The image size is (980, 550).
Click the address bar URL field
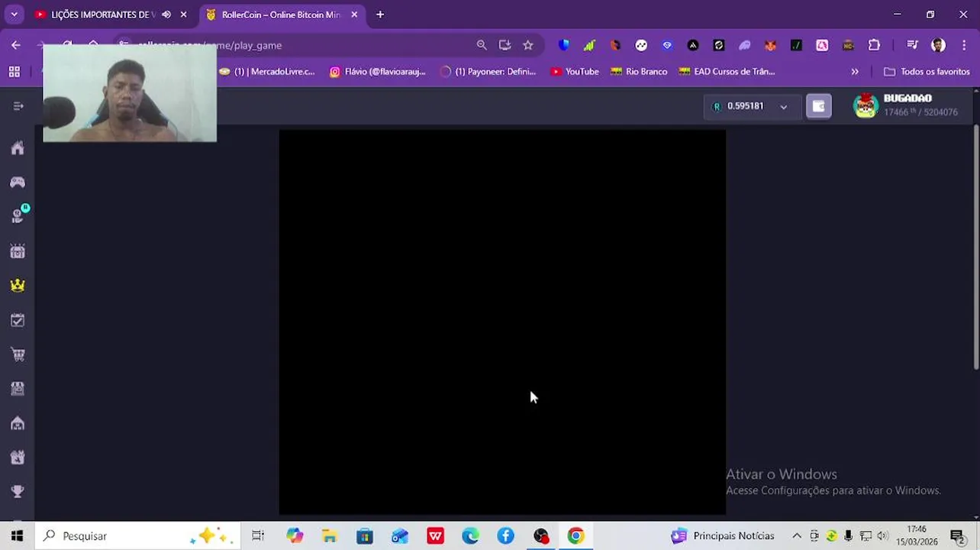305,45
